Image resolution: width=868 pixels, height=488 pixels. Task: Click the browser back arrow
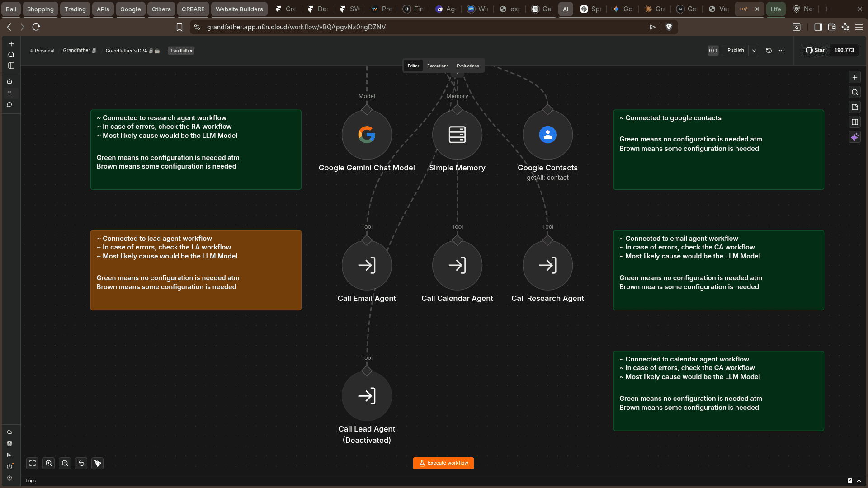(x=9, y=27)
